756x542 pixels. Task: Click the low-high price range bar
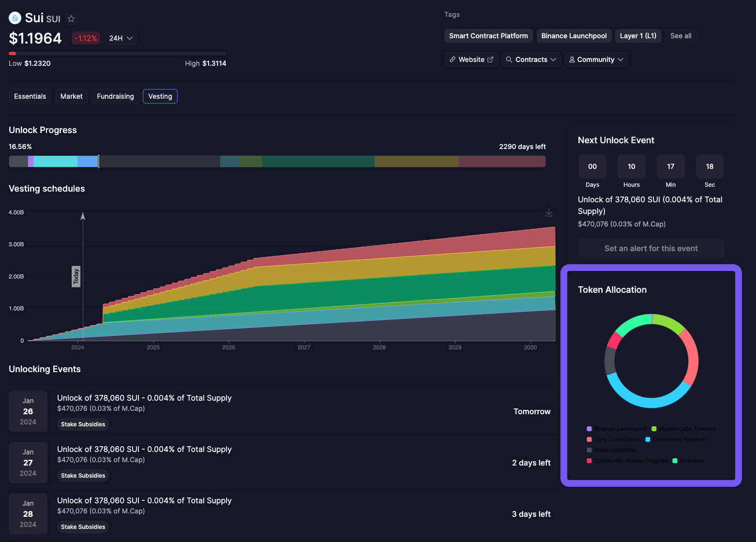click(118, 53)
